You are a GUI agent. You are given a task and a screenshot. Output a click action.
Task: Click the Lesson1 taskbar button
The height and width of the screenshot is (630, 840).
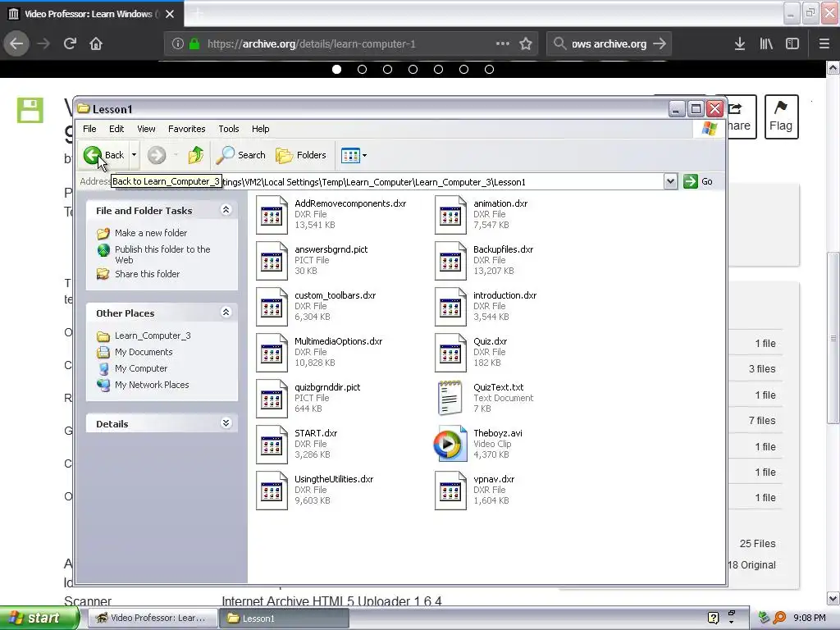tap(284, 619)
